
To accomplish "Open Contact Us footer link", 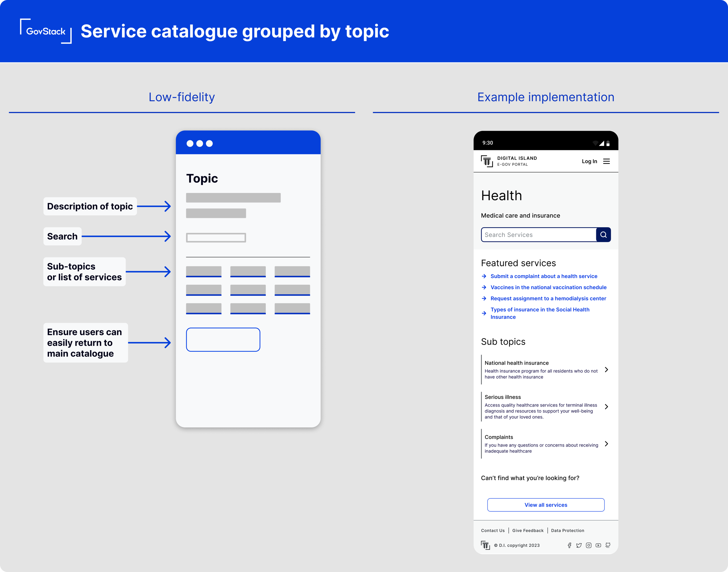I will (x=493, y=530).
